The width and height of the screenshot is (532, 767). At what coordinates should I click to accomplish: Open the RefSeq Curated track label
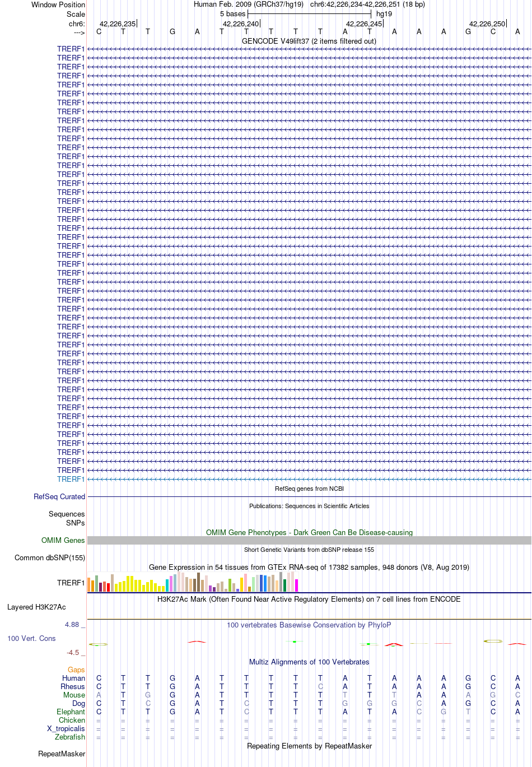59,496
